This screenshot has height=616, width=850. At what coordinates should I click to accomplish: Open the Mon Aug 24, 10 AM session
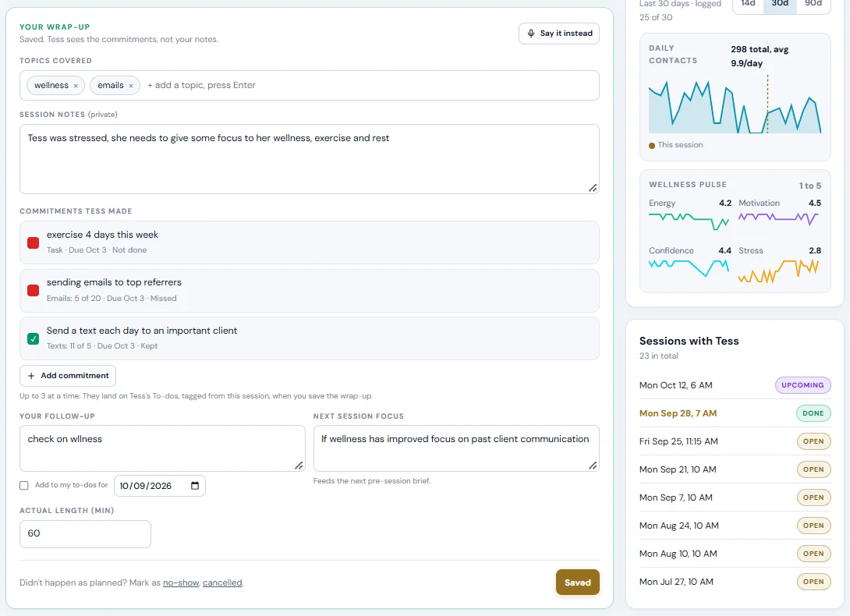click(x=735, y=526)
